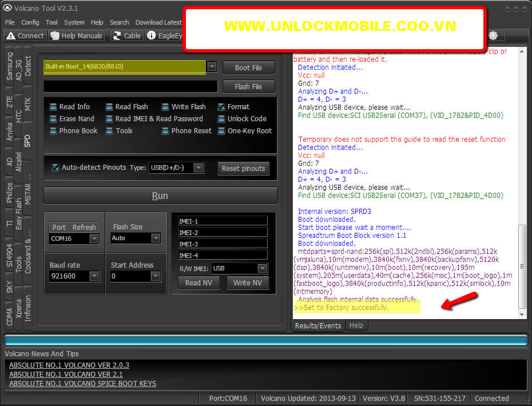Open ABSOLUTE NO.1 VOLCANO VER 2.1 link
This screenshot has width=532, height=406.
click(66, 375)
